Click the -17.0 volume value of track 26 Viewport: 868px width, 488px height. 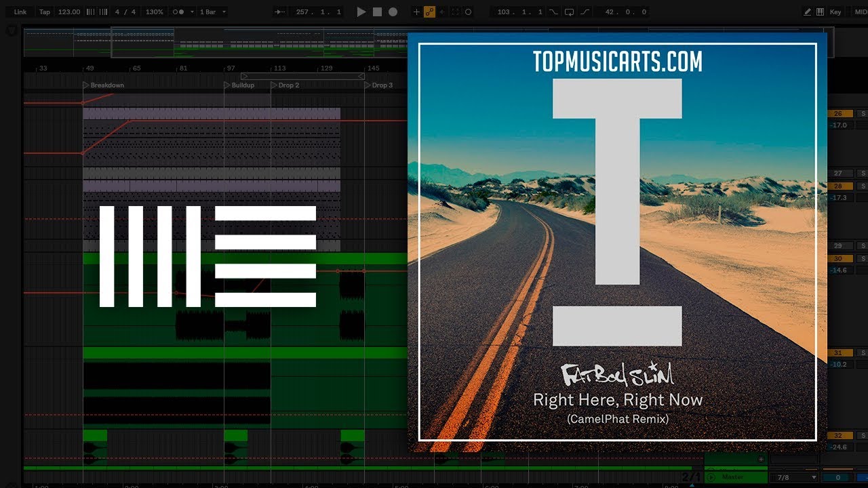tap(839, 125)
